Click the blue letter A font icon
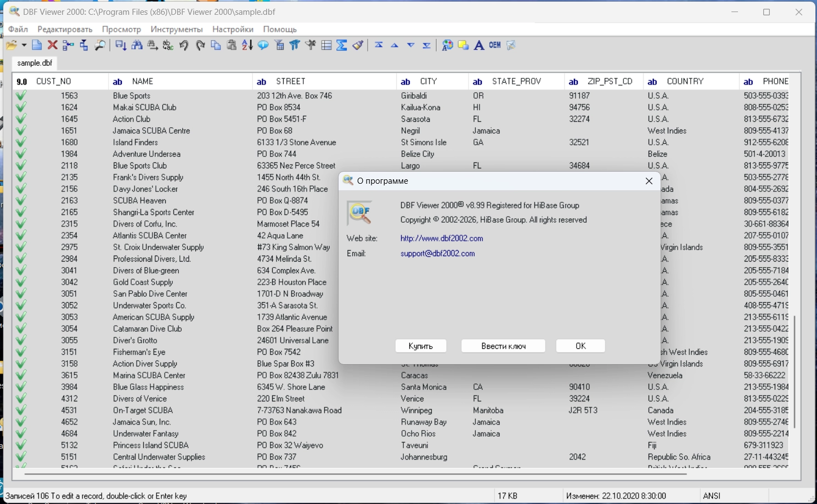This screenshot has width=817, height=504. pos(479,46)
